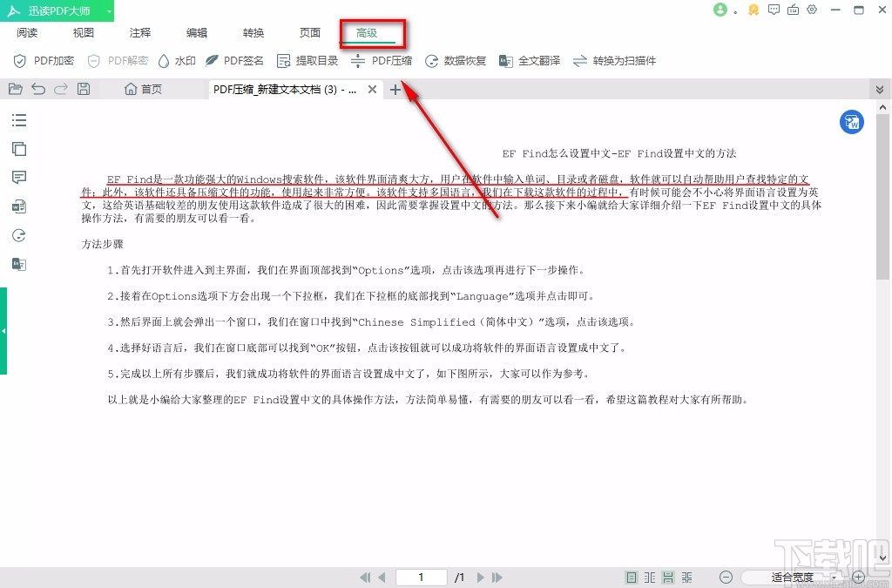Collapse the left sidebar panel
Viewport: 892px width, 588px height.
tap(4, 331)
